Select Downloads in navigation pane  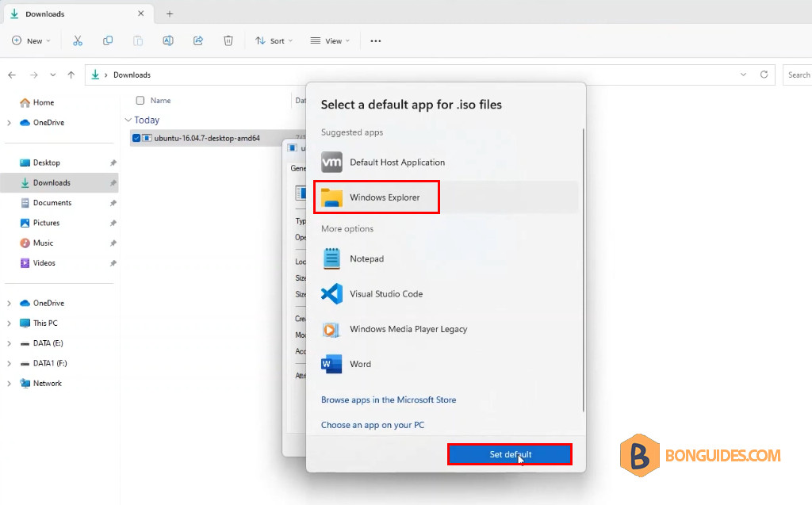tap(59, 183)
